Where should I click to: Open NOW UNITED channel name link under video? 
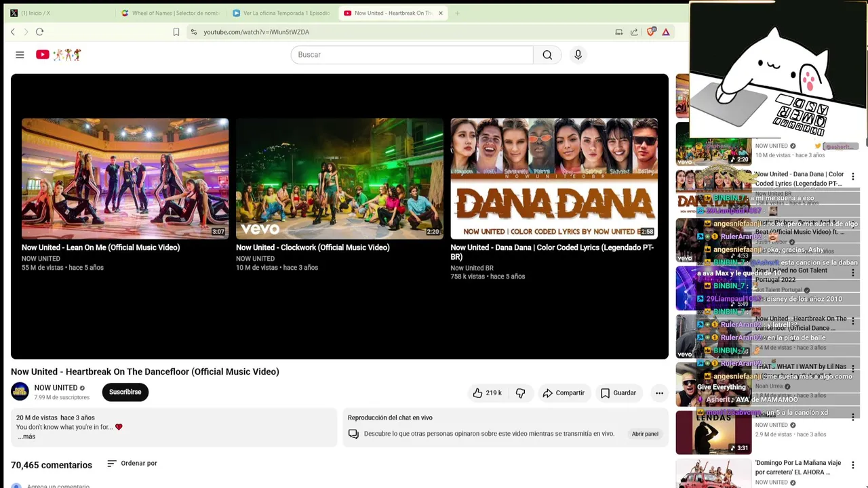[x=56, y=388]
